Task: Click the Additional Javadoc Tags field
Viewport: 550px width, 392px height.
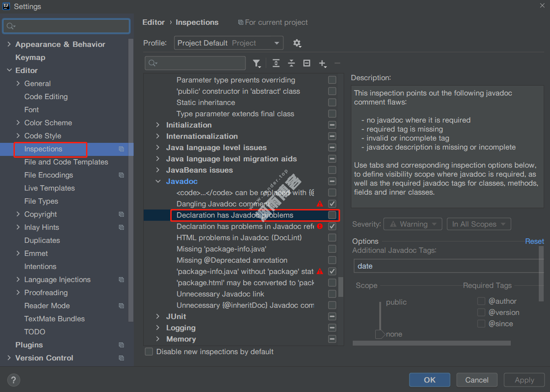Action: pyautogui.click(x=448, y=266)
